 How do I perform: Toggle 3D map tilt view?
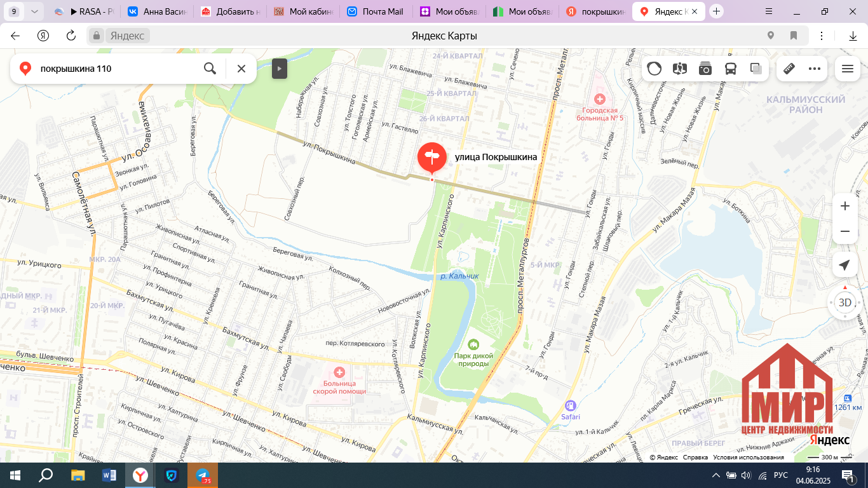point(845,302)
